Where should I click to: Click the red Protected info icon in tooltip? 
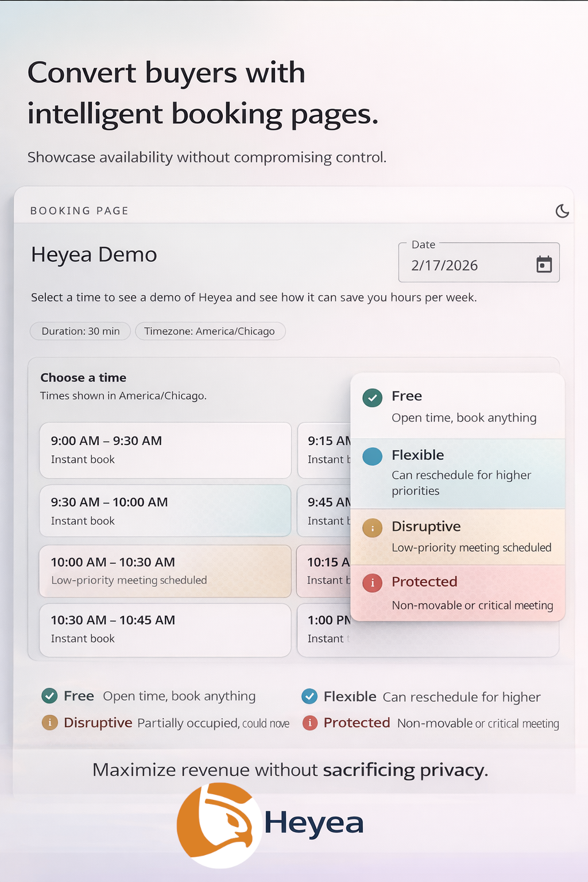click(x=372, y=583)
